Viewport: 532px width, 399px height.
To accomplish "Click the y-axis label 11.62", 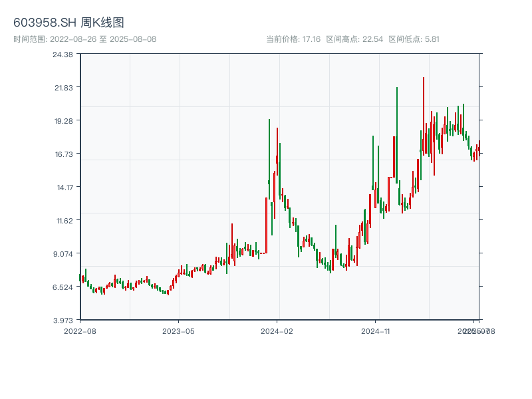I will pyautogui.click(x=65, y=221).
